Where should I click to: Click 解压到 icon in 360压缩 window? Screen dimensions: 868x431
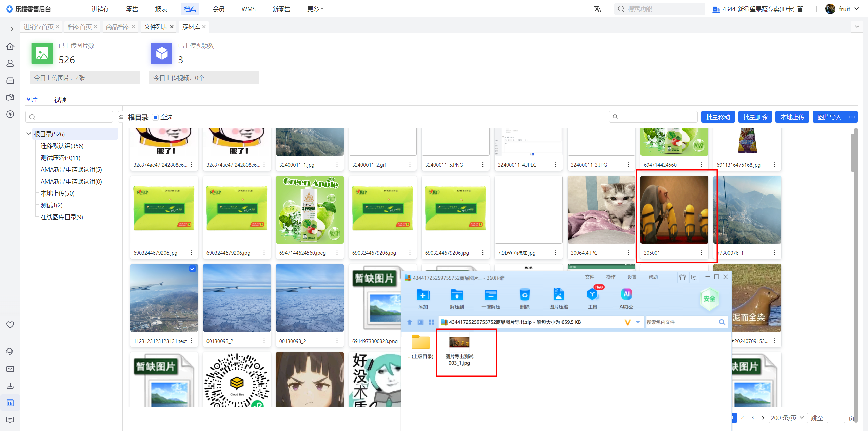pyautogui.click(x=457, y=299)
